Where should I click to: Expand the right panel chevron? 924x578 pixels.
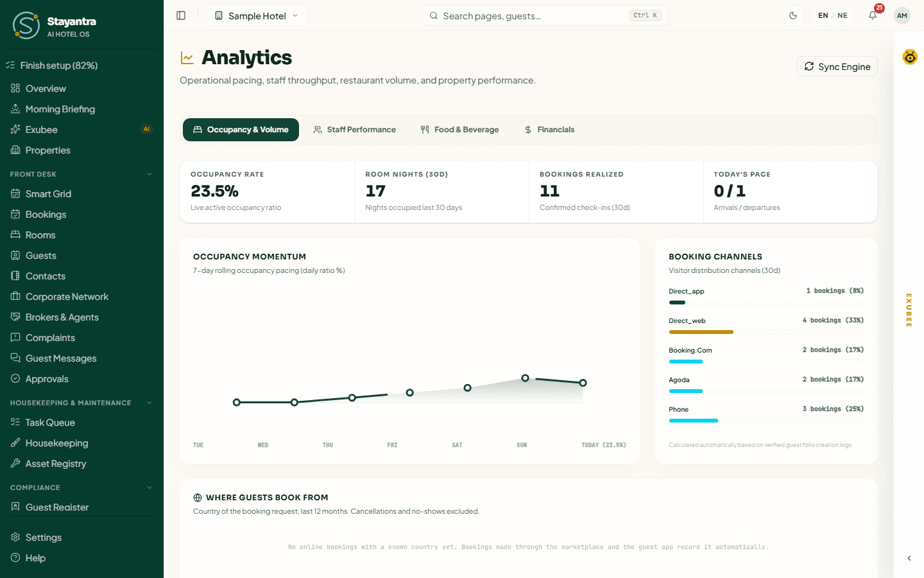click(x=909, y=558)
